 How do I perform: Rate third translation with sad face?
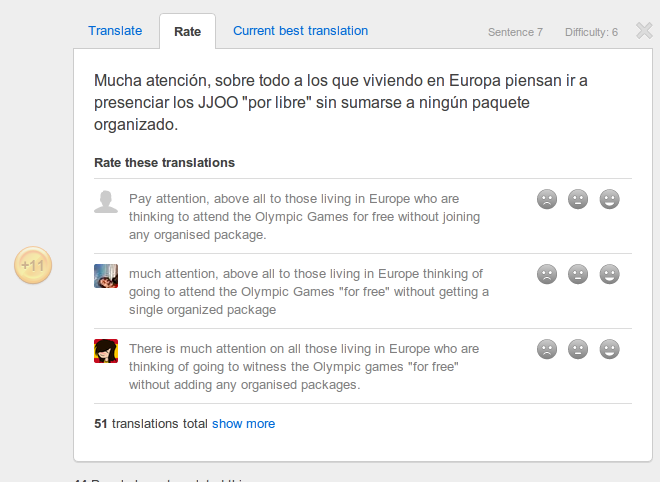[547, 349]
